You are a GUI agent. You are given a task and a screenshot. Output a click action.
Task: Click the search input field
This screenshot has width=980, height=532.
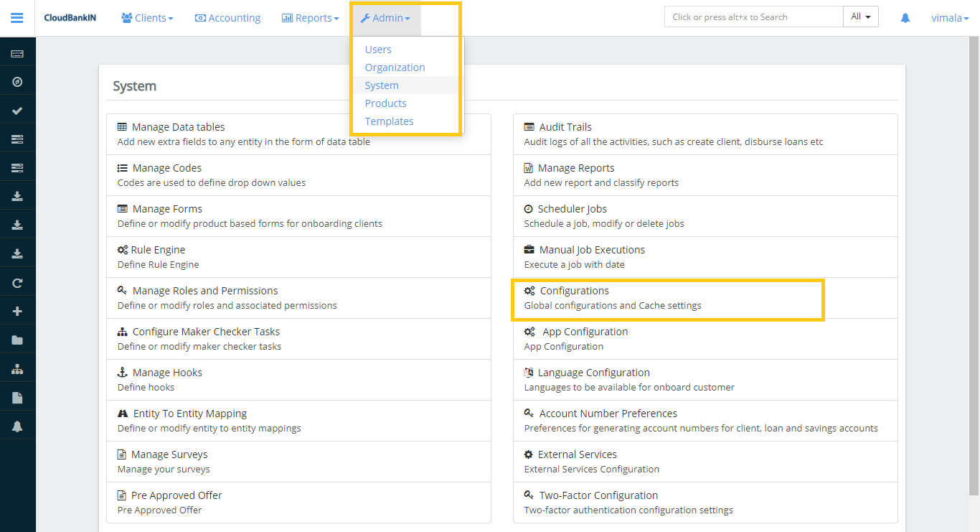753,16
